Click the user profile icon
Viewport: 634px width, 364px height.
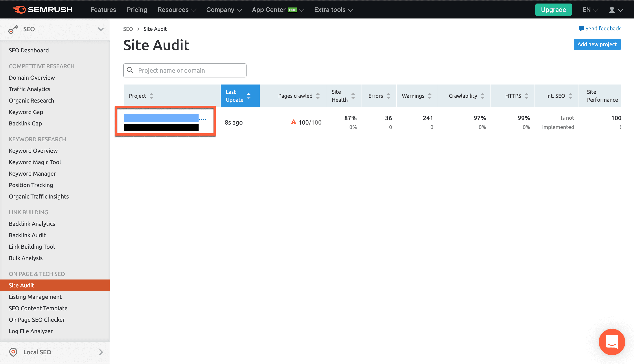[612, 10]
